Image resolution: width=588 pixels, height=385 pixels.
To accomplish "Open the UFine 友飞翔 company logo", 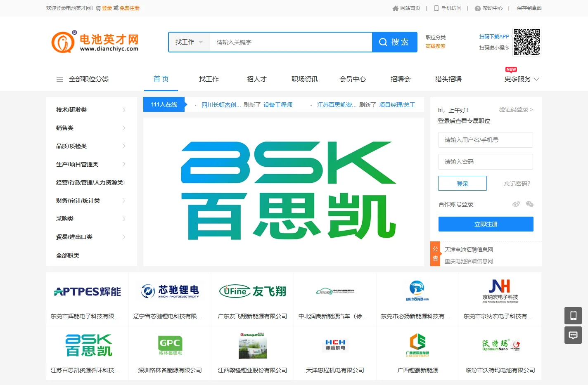I will coord(253,291).
